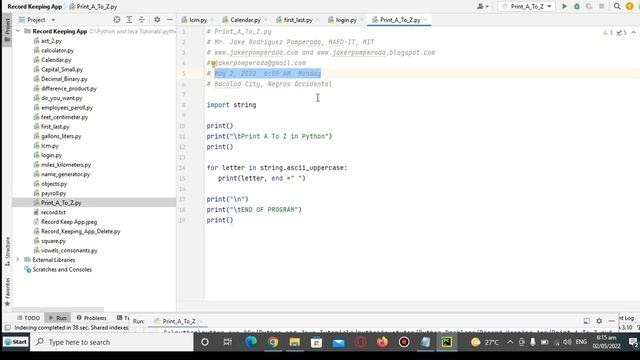This screenshot has width=640, height=360.
Task: Open Firefox from taskbar
Action: [x=382, y=342]
